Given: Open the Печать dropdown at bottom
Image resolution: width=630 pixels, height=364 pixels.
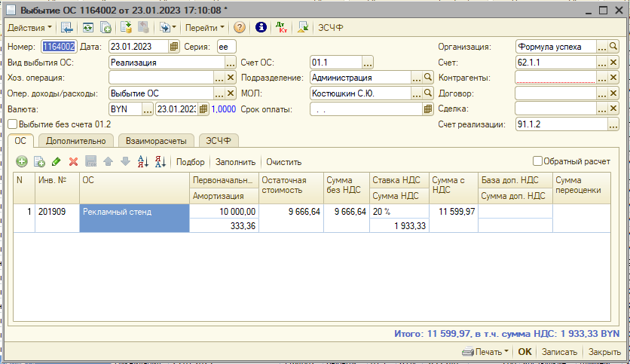Looking at the screenshot, I should click(485, 352).
